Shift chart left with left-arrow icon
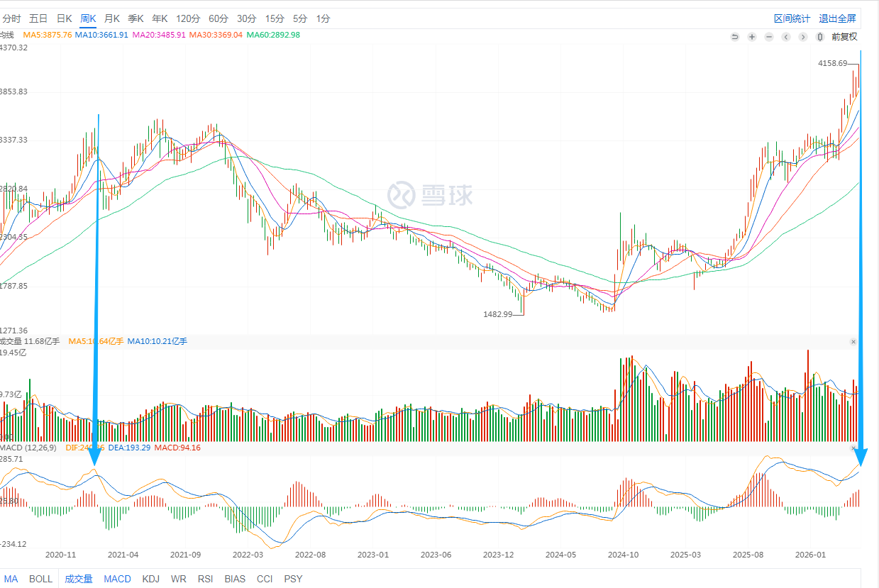This screenshot has height=588, width=879. pos(786,37)
